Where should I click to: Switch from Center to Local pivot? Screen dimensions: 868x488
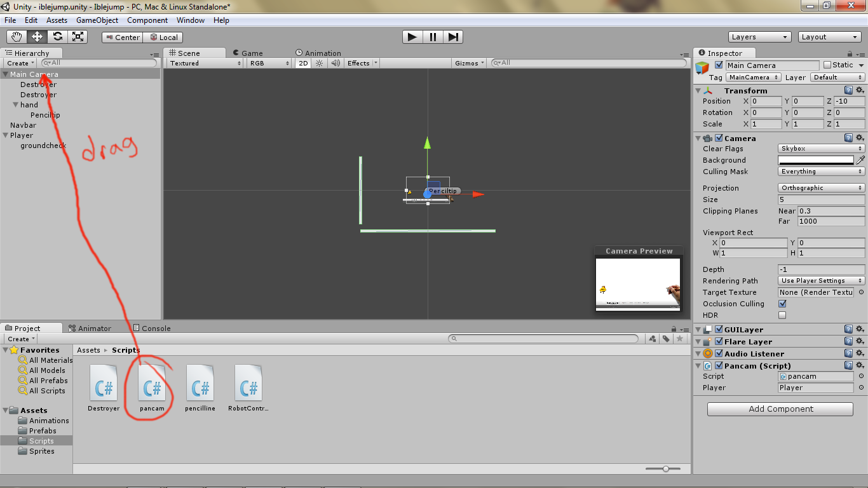point(163,37)
